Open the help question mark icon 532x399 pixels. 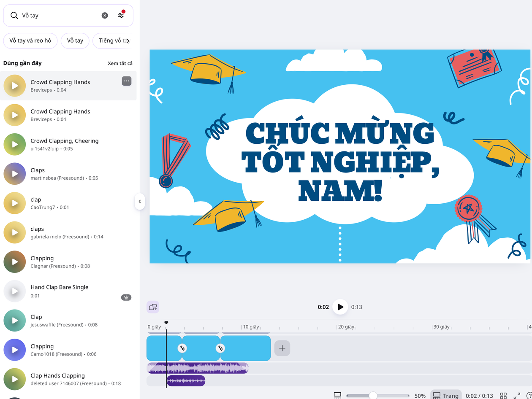pyautogui.click(x=529, y=396)
